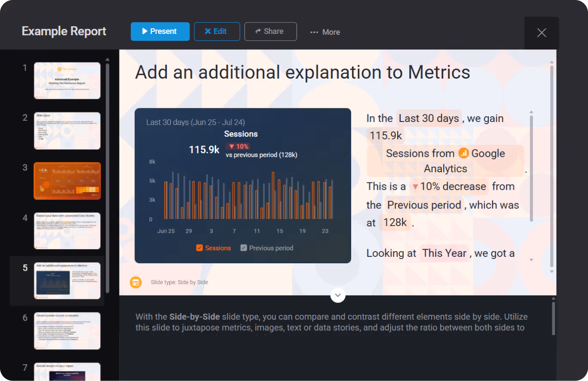Select slide 2 Slide types thumbnail
Image resolution: width=588 pixels, height=381 pixels.
point(67,131)
